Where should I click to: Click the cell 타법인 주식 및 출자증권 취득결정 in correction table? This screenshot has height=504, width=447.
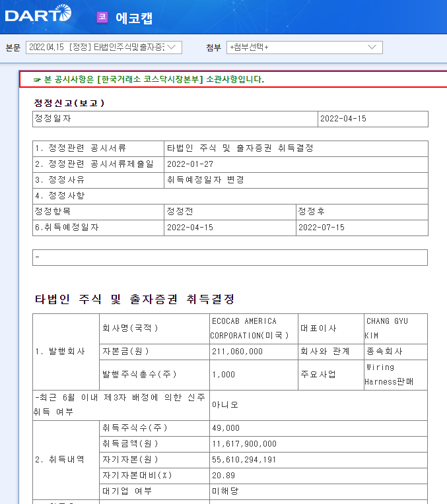coord(240,148)
